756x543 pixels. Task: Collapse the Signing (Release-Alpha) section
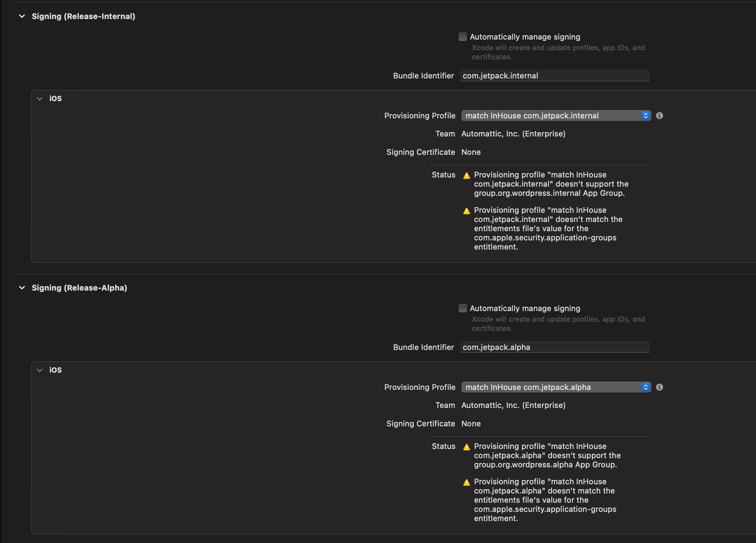22,288
